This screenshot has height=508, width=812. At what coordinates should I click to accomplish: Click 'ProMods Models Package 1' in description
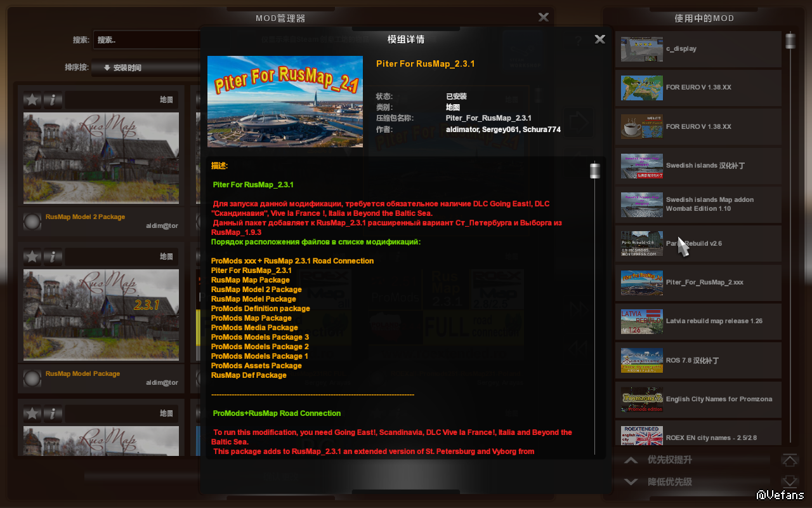(x=260, y=356)
